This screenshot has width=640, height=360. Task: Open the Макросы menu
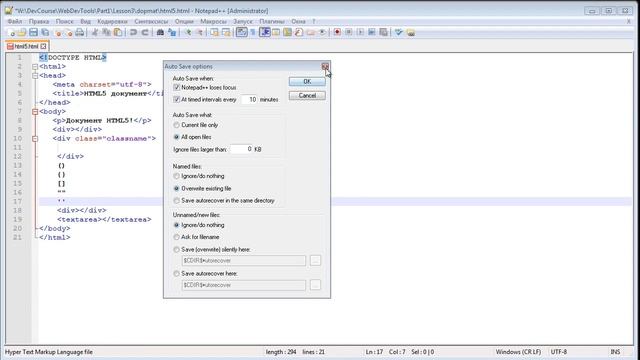[213, 21]
